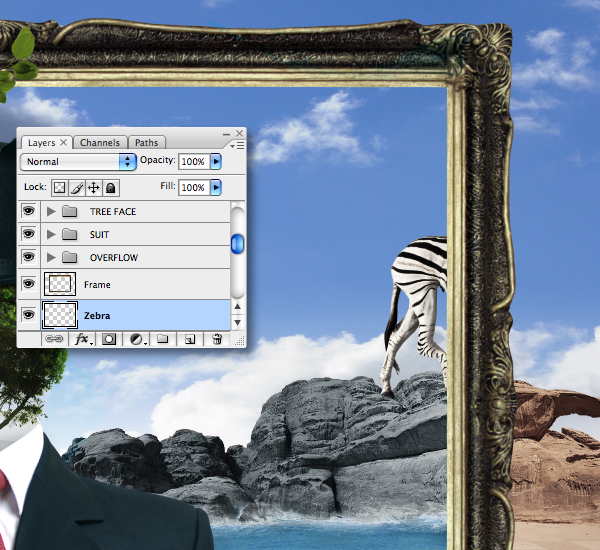Click the Frame layer thumbnail
600x550 pixels.
click(60, 284)
